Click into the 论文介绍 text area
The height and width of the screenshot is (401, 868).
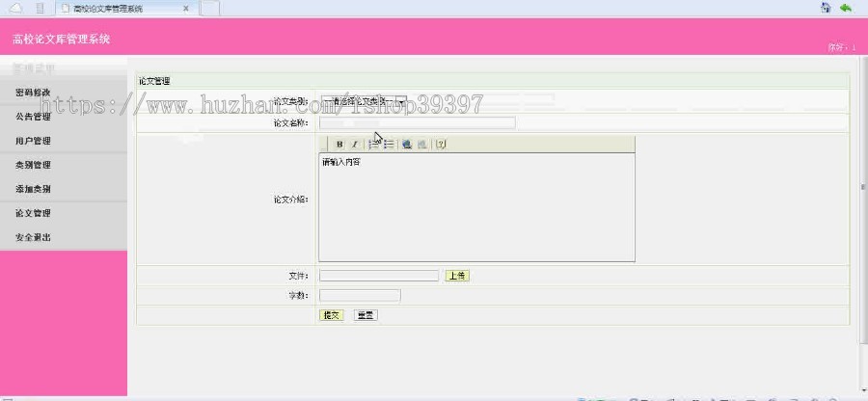click(x=476, y=207)
